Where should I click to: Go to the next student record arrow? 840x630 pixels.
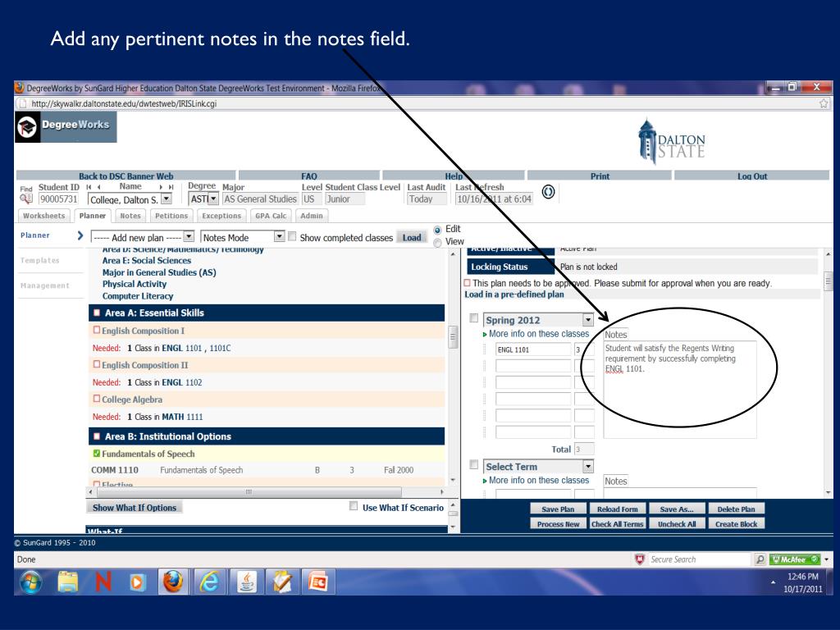(161, 187)
